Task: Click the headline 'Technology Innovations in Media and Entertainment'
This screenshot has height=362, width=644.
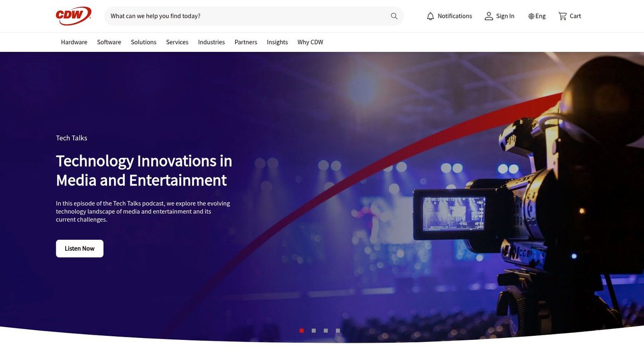Action: click(144, 170)
